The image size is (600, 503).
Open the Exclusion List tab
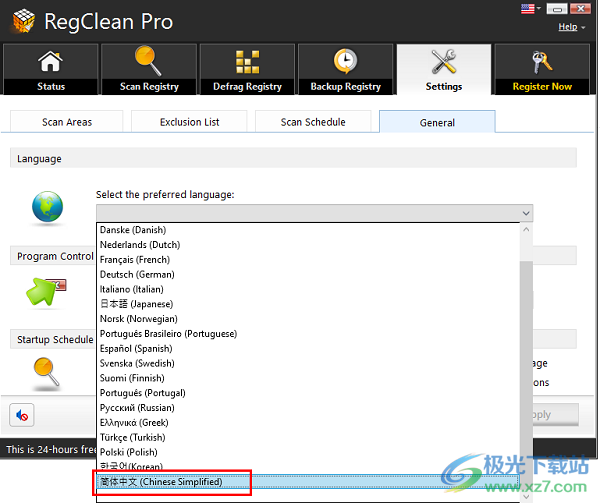(x=189, y=122)
